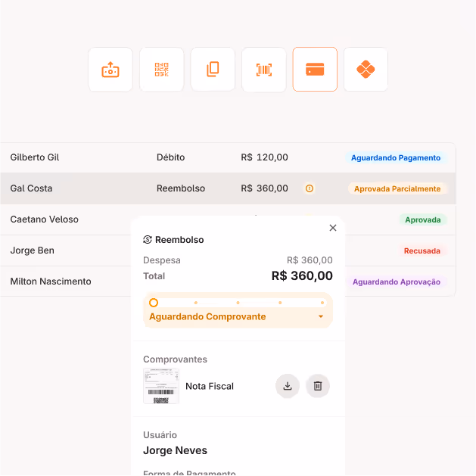
Task: Click the first progress step circle
Action: 154,303
